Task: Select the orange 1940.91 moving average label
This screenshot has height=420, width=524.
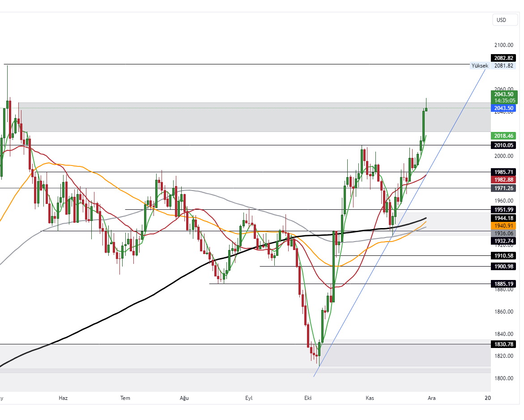Action: 503,226
